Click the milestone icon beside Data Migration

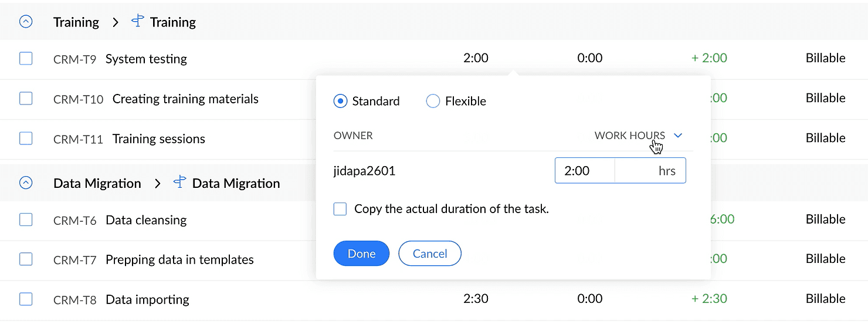[179, 183]
